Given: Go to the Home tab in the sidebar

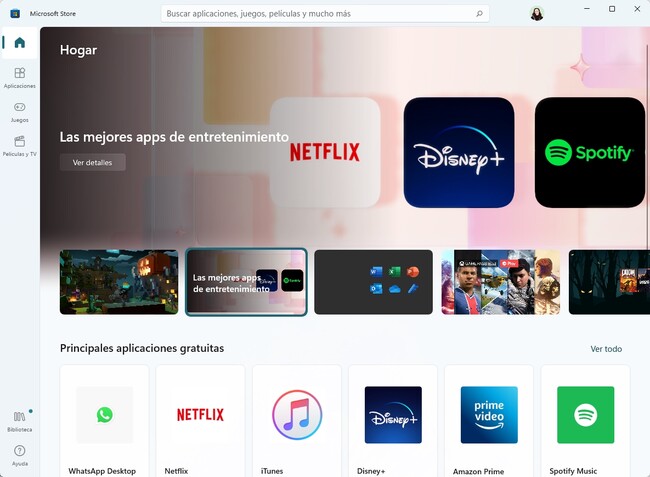Looking at the screenshot, I should coord(19,43).
